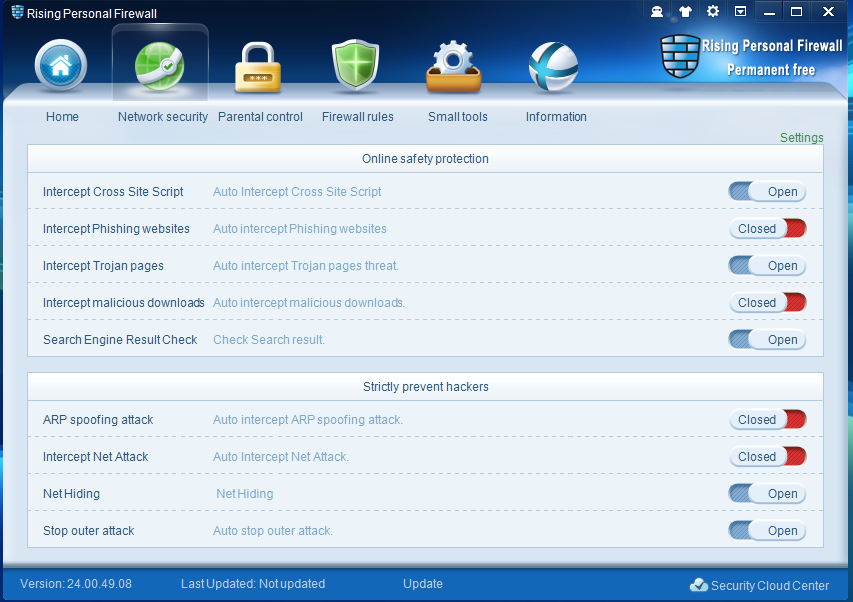Toggle Intercept Trojan pages switch
853x602 pixels.
pyautogui.click(x=767, y=265)
